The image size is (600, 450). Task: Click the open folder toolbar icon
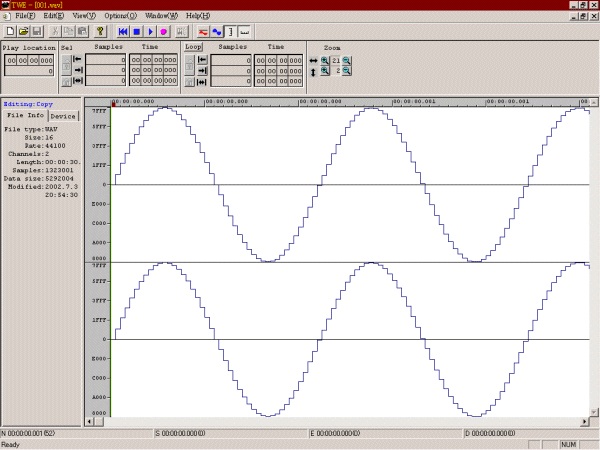pos(23,31)
